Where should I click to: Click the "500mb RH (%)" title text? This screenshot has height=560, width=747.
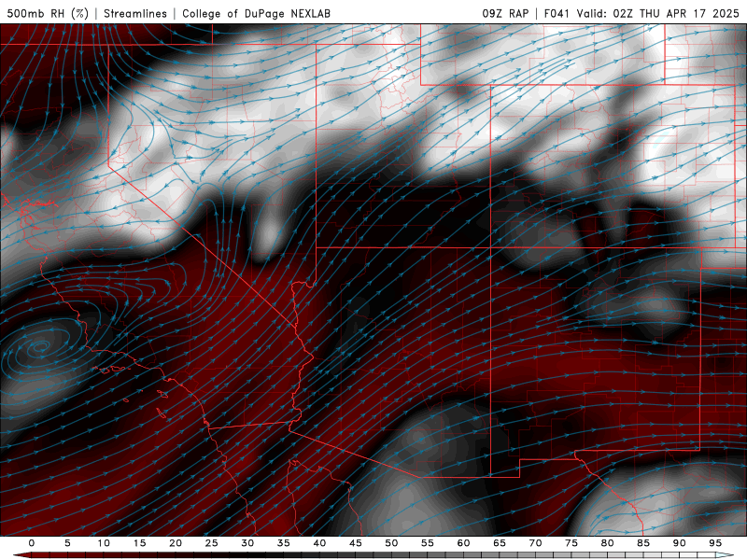point(48,13)
